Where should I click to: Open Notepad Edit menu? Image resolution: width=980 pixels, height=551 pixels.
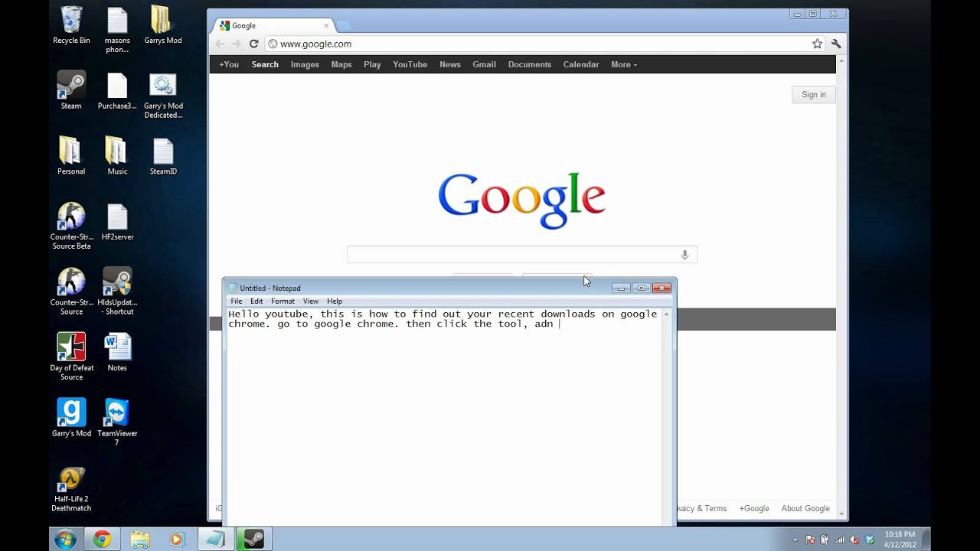256,302
